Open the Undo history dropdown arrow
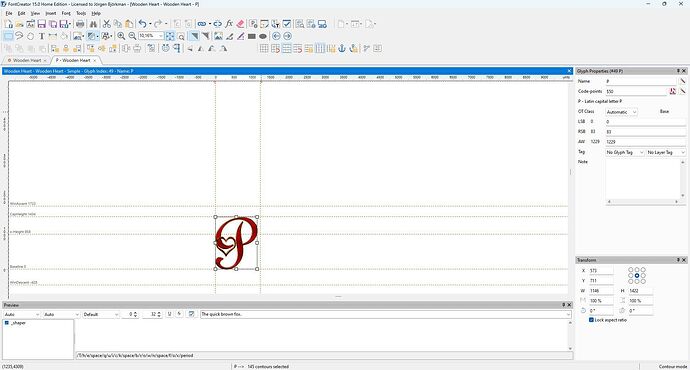Viewport: 690px width, 370px height. pos(150,24)
